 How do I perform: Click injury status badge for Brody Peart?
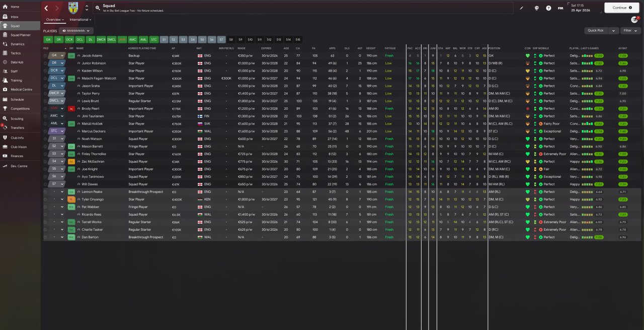[x=71, y=108]
